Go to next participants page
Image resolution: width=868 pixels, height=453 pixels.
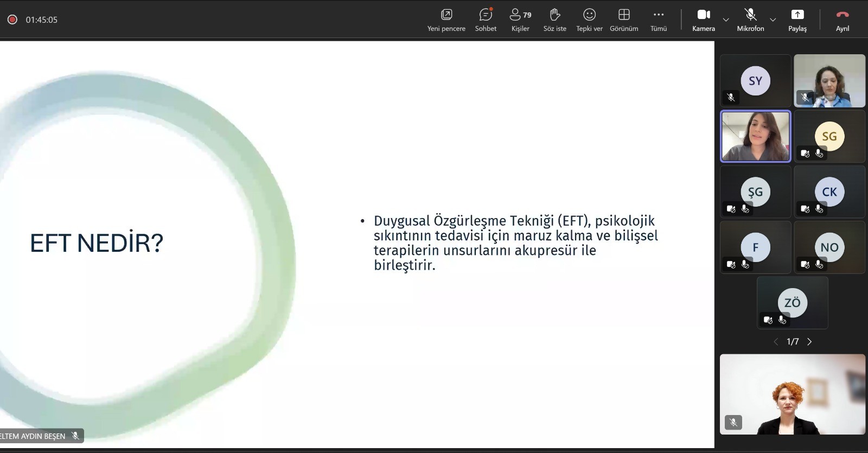(809, 342)
